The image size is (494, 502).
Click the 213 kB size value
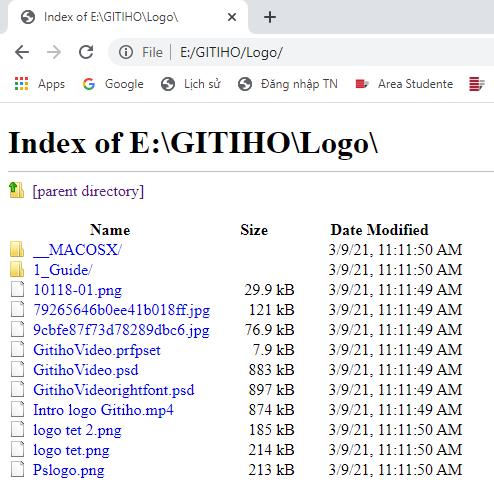point(272,470)
